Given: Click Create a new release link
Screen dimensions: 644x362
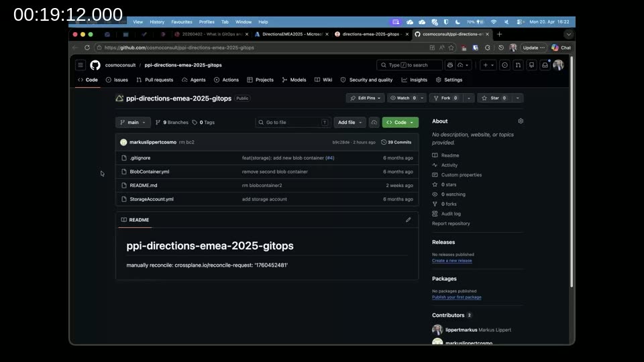Looking at the screenshot, I should coord(451,261).
